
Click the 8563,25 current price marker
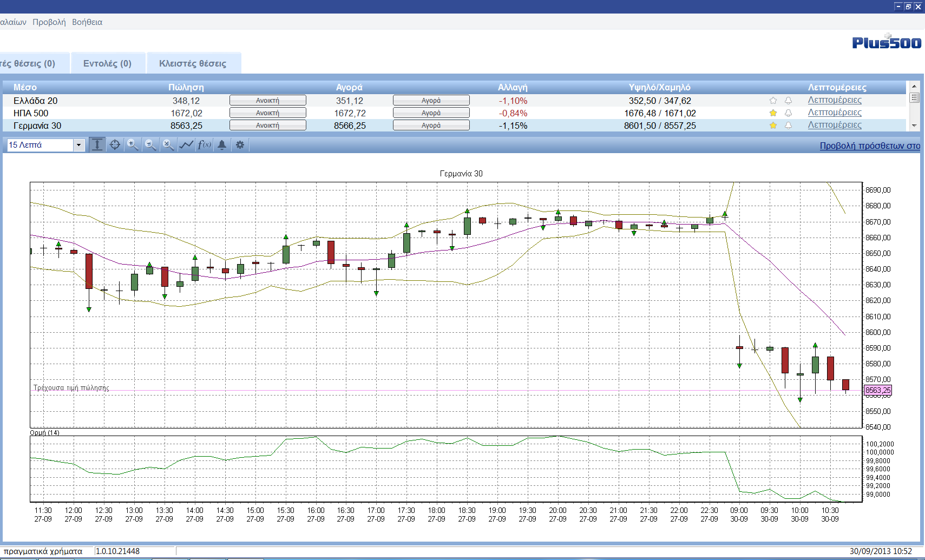pos(878,390)
